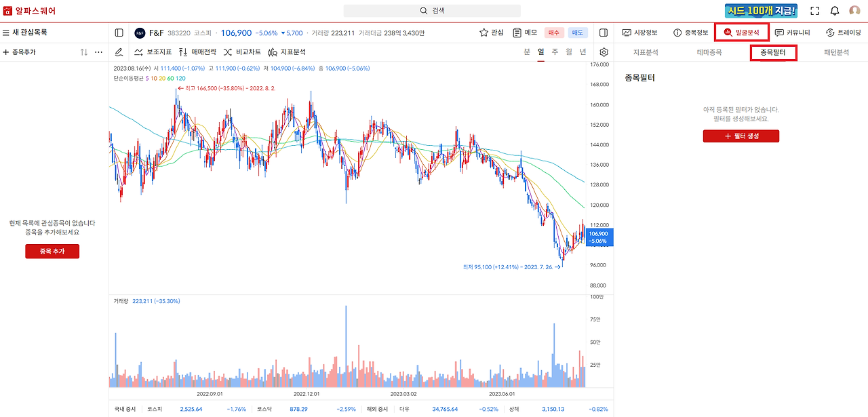
Task: Open 보조지표 indicators menu
Action: [153, 52]
